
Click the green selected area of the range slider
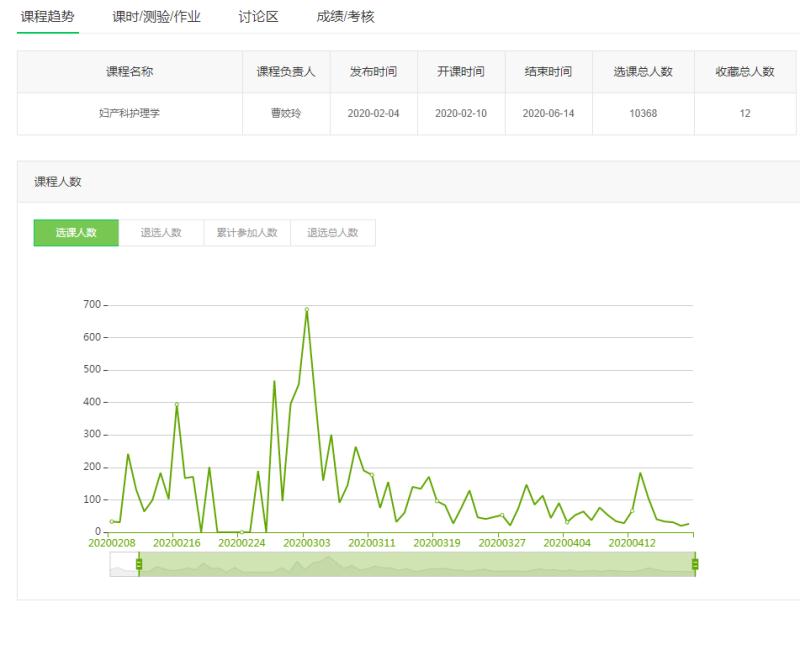tap(420, 566)
